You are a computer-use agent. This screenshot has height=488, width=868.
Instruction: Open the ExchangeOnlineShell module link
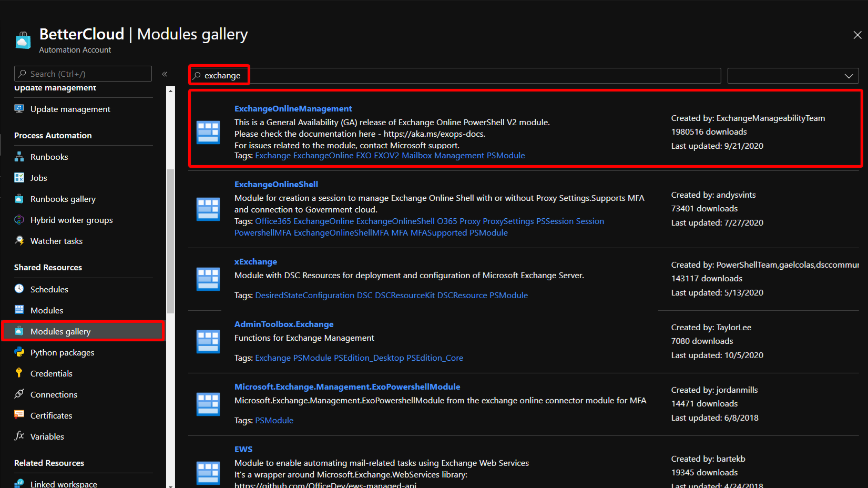coord(276,185)
